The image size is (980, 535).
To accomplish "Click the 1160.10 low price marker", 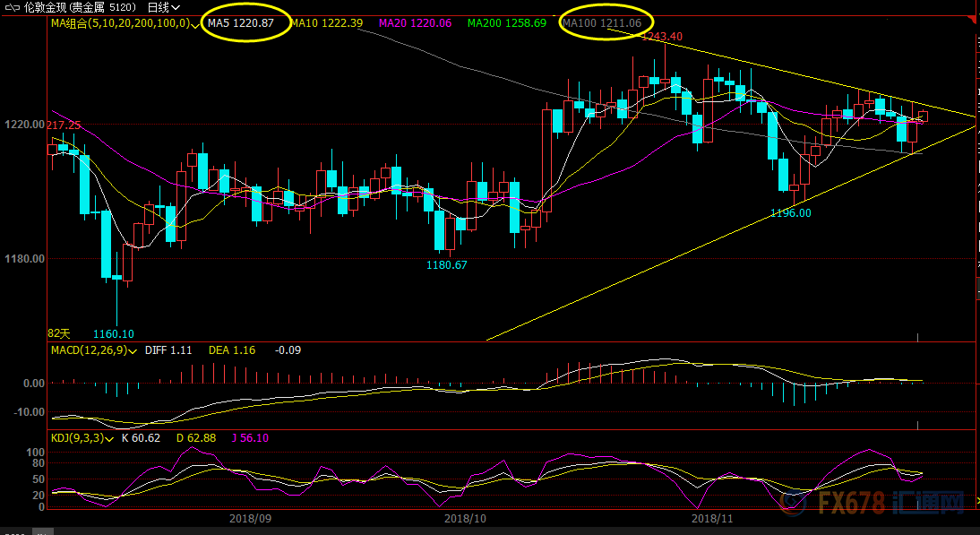I will pyautogui.click(x=113, y=333).
